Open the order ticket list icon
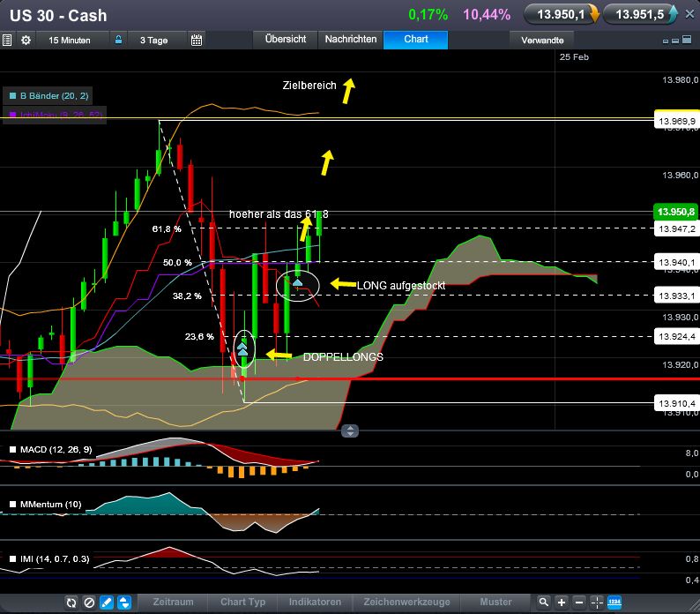Viewport: 700px width, 614px height. coord(7,41)
